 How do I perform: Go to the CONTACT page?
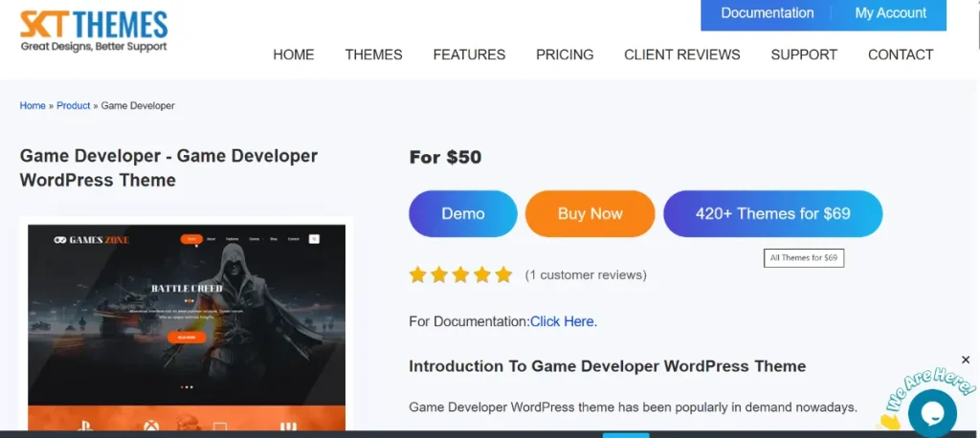(x=901, y=55)
